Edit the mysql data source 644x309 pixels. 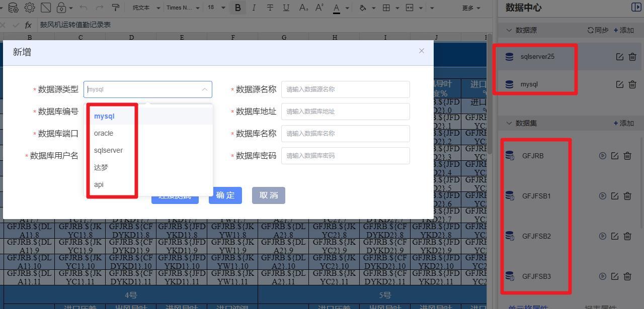[620, 84]
